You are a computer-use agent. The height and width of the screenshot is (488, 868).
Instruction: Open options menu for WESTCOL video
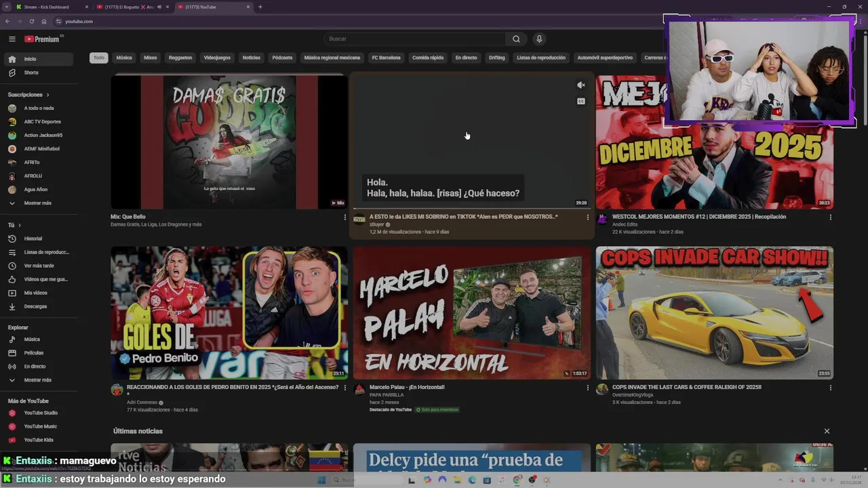pos(830,218)
